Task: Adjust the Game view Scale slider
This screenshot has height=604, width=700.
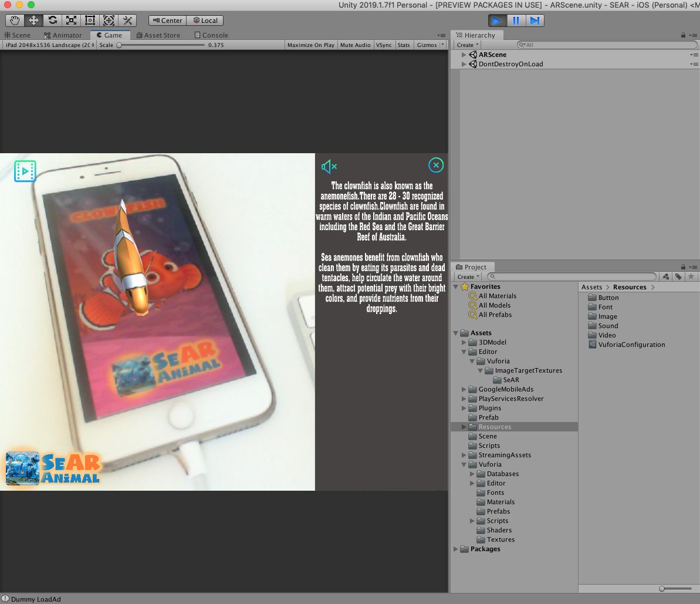Action: (x=119, y=45)
